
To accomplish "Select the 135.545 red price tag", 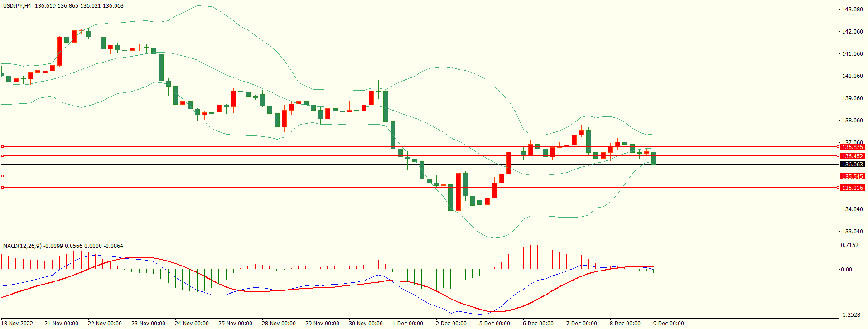I will [852, 177].
